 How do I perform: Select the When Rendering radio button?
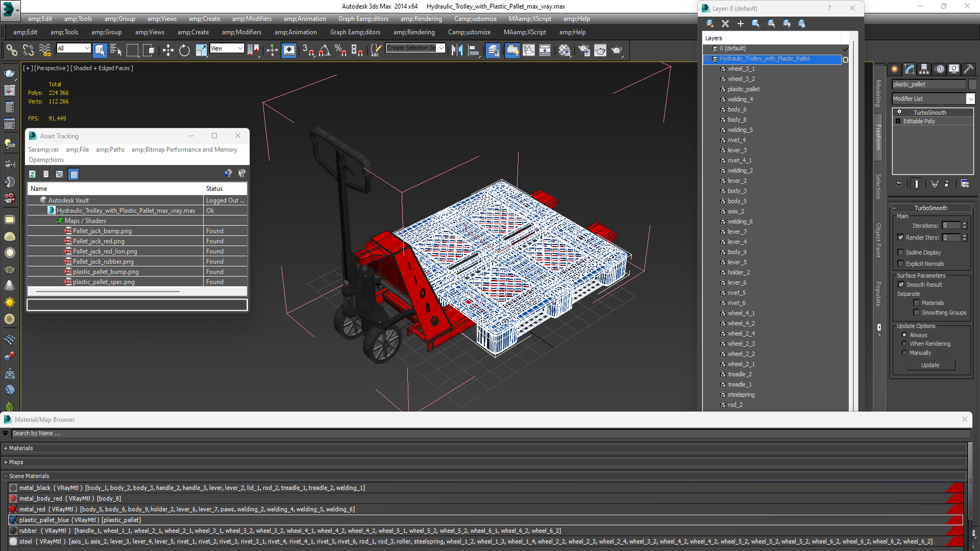pyautogui.click(x=904, y=344)
